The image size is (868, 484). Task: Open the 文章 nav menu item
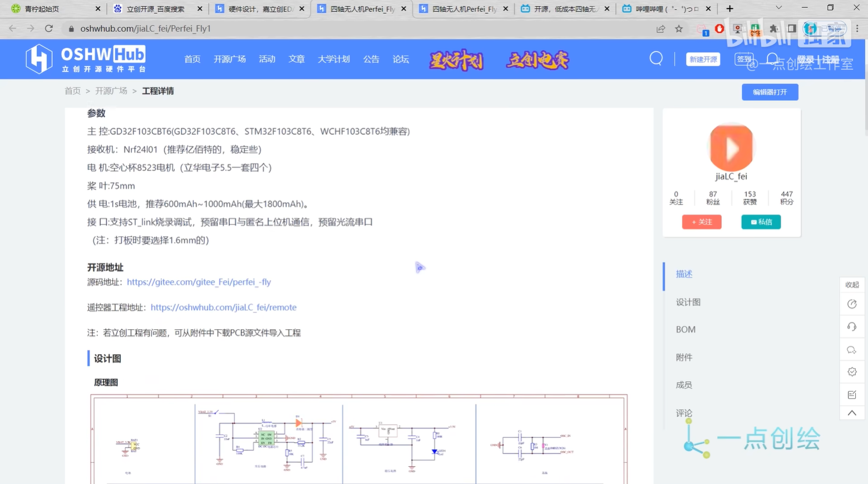[x=297, y=59]
